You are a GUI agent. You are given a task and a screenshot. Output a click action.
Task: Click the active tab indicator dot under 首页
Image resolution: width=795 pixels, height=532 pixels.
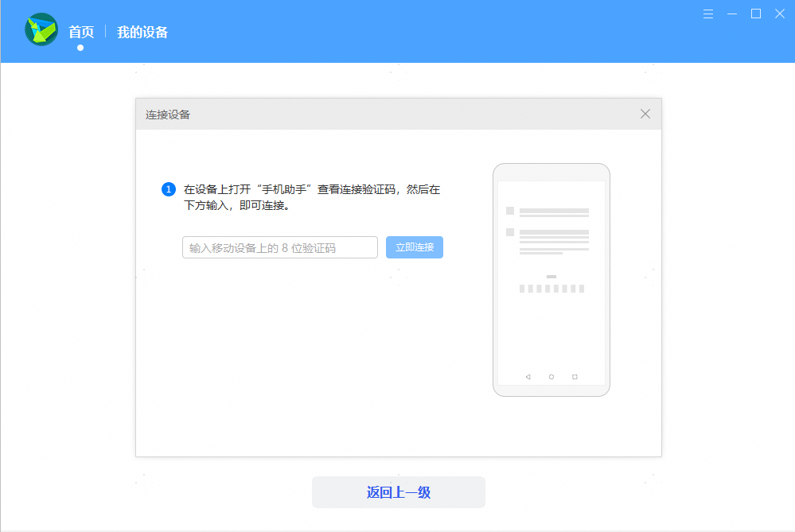pyautogui.click(x=80, y=47)
